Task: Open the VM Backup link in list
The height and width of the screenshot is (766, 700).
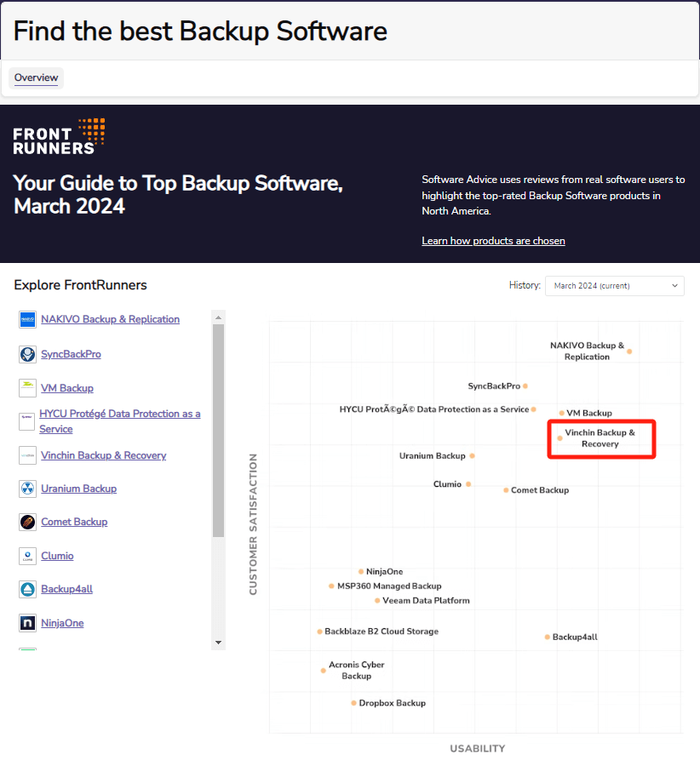Action: [x=67, y=388]
